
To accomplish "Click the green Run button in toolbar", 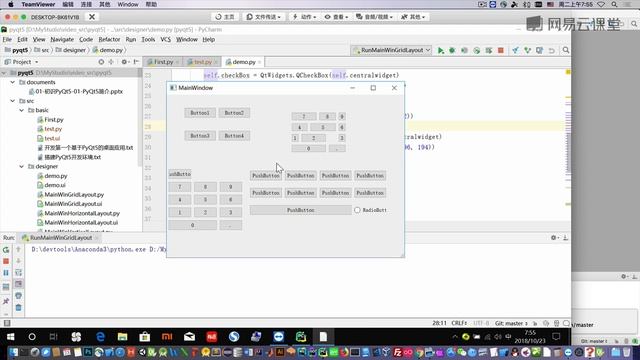I will coord(440,50).
